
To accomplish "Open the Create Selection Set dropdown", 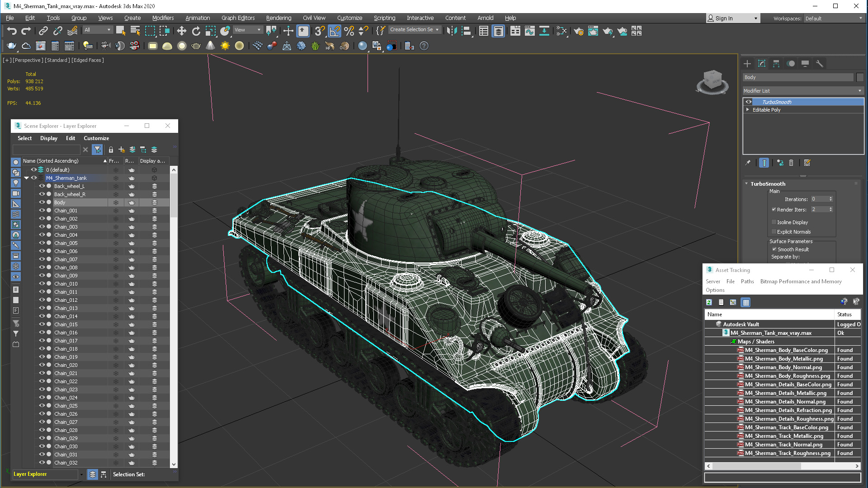I will coord(414,30).
